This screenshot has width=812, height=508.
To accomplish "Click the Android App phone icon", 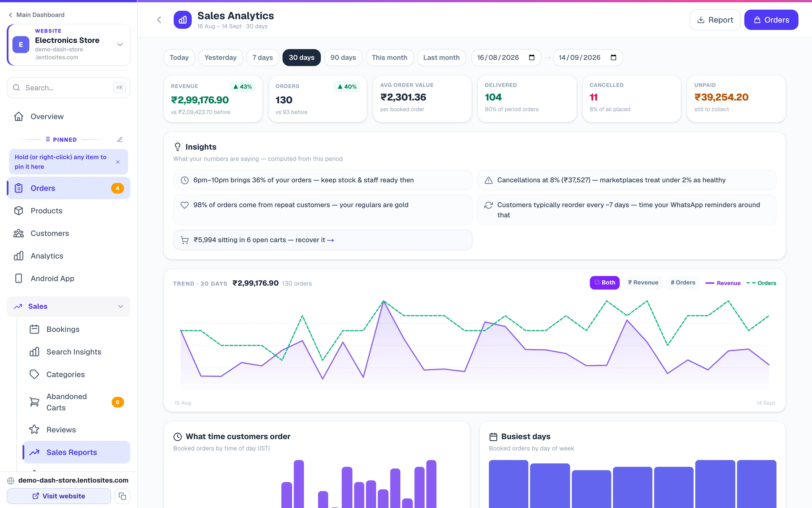I will [x=19, y=278].
